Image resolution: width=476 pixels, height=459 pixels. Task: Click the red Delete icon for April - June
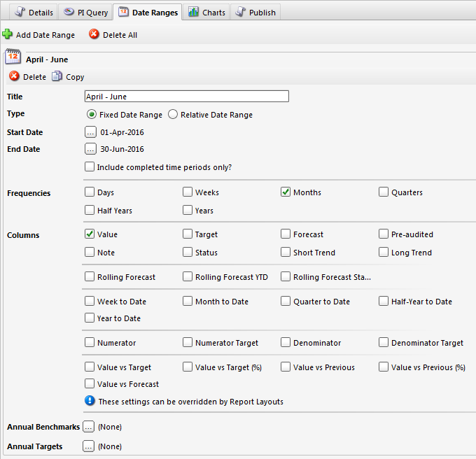point(14,76)
